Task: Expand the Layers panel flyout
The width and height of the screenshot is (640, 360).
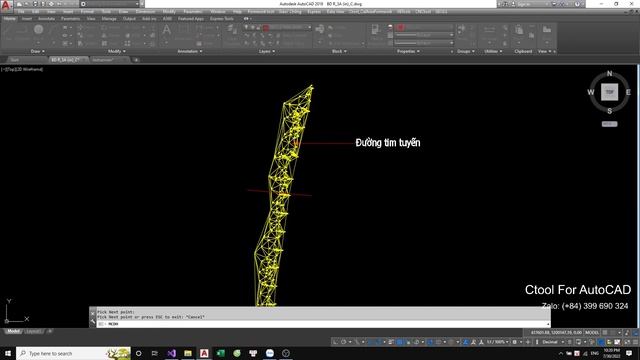Action: click(x=267, y=51)
